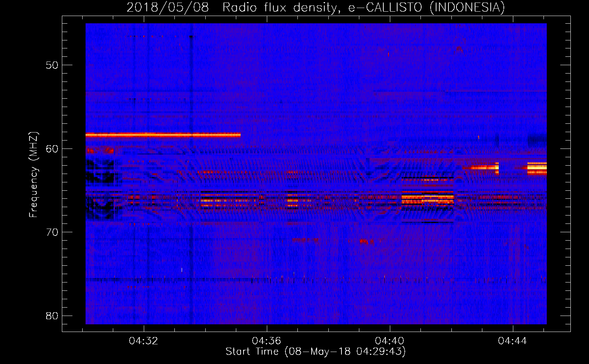This screenshot has height=364, width=589.
Task: Click the 'Start Time' x-axis label
Action: click(x=316, y=352)
